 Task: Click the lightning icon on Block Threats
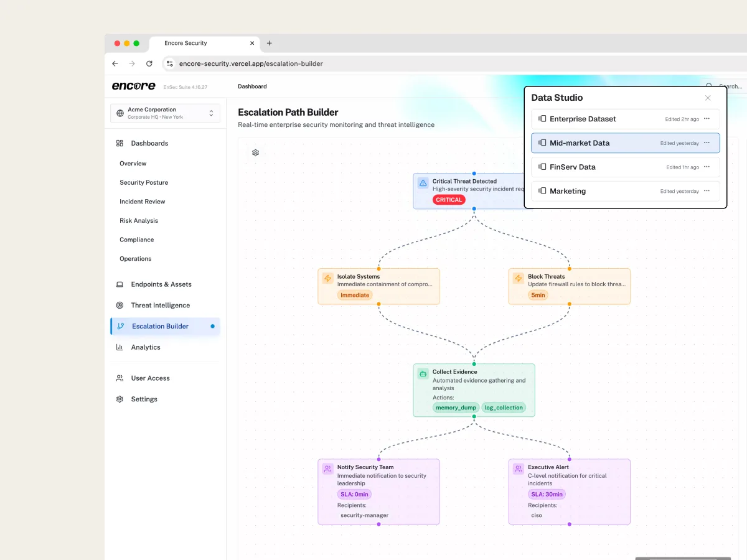tap(519, 278)
